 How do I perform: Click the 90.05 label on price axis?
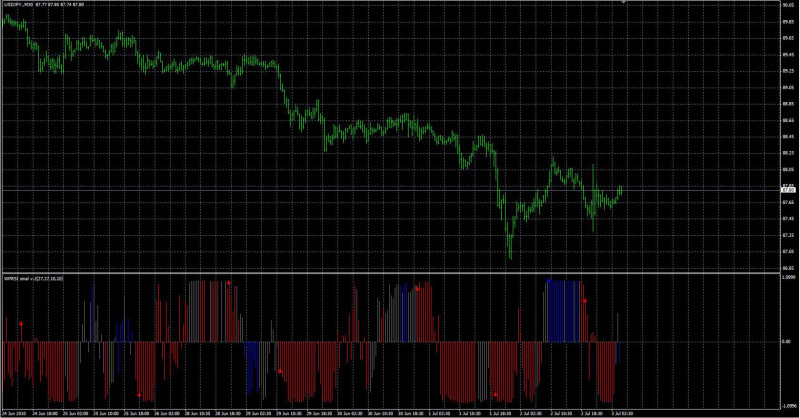point(787,6)
